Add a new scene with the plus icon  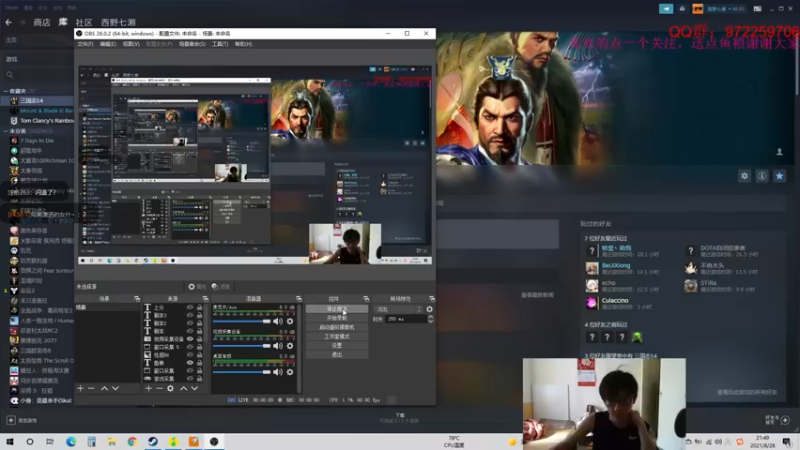point(80,388)
